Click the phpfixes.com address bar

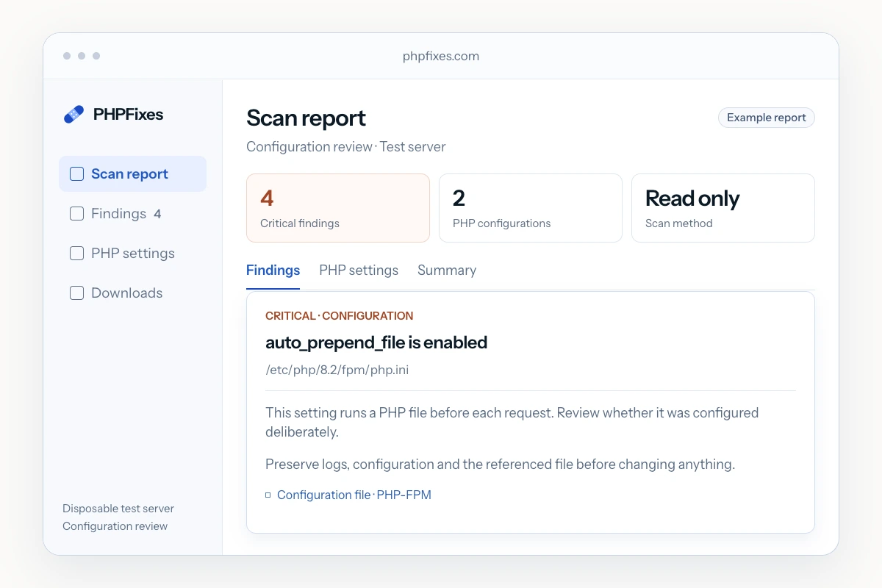tap(441, 57)
